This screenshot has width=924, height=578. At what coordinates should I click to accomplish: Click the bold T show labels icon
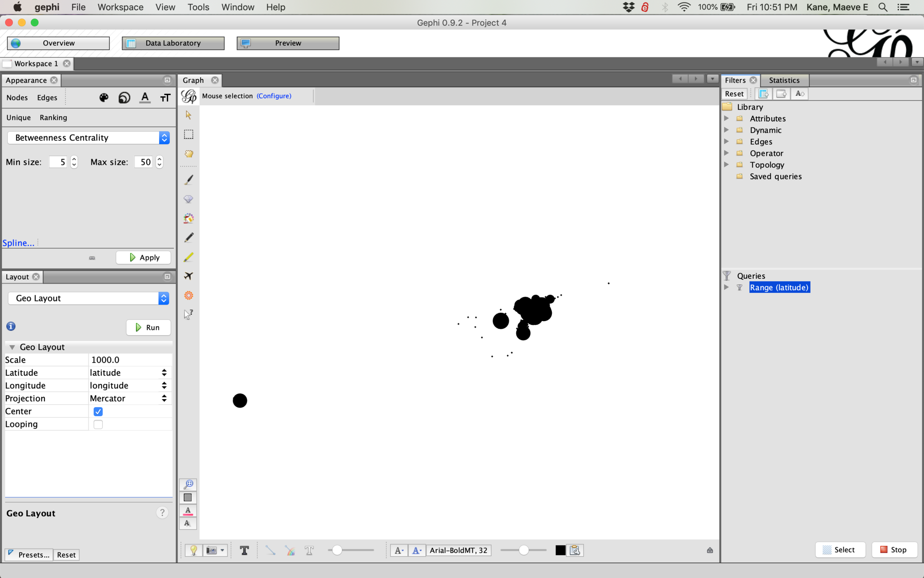[244, 550]
